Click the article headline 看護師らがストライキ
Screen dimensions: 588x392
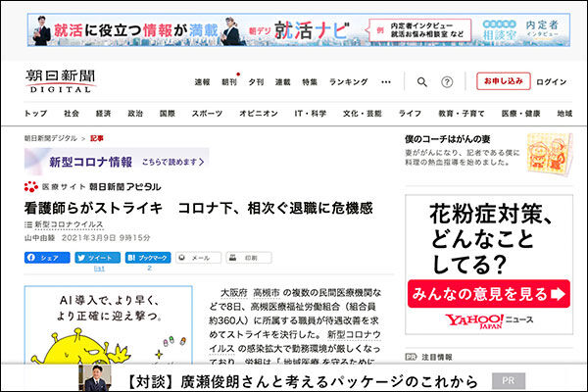point(198,208)
